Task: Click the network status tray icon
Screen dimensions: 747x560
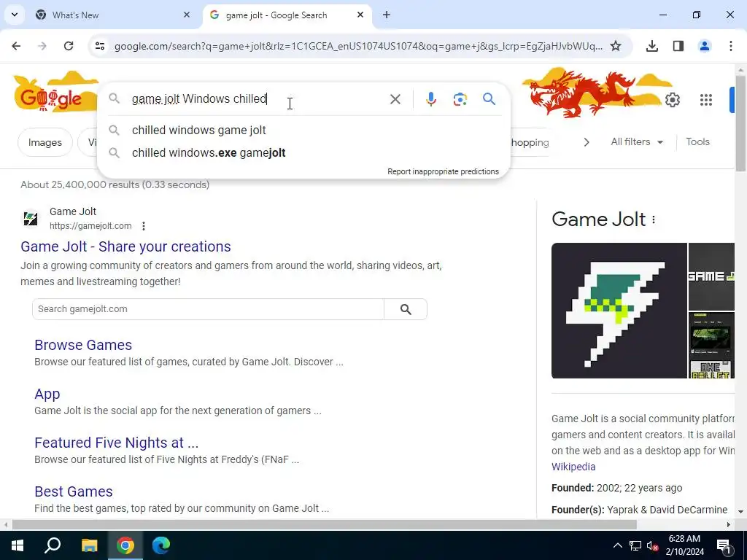Action: 635,545
